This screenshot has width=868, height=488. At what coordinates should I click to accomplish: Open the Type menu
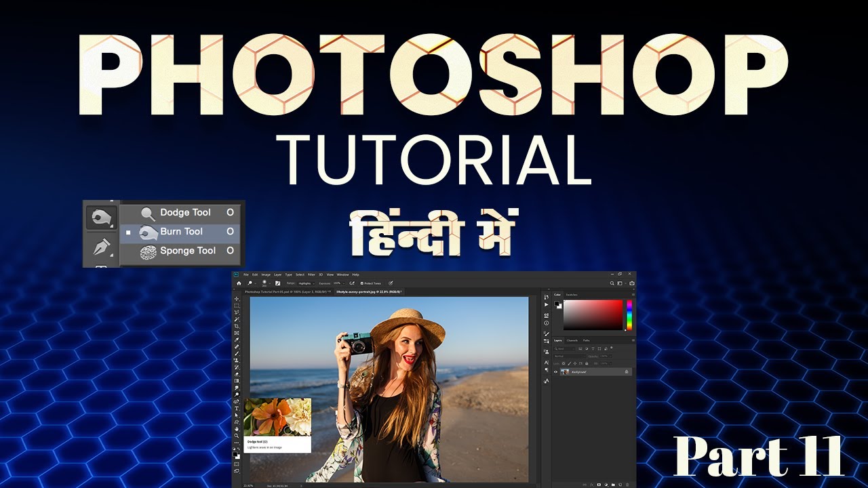(x=288, y=274)
